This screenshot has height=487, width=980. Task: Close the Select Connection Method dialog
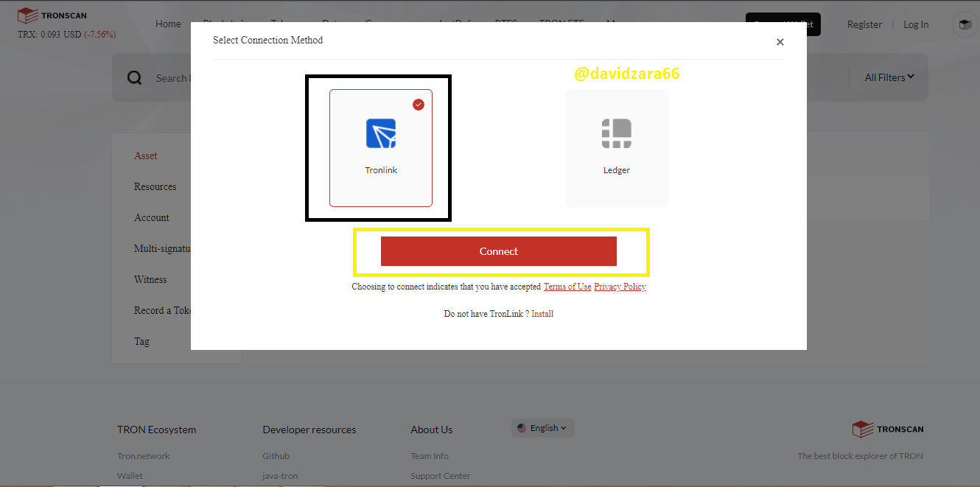pyautogui.click(x=780, y=42)
